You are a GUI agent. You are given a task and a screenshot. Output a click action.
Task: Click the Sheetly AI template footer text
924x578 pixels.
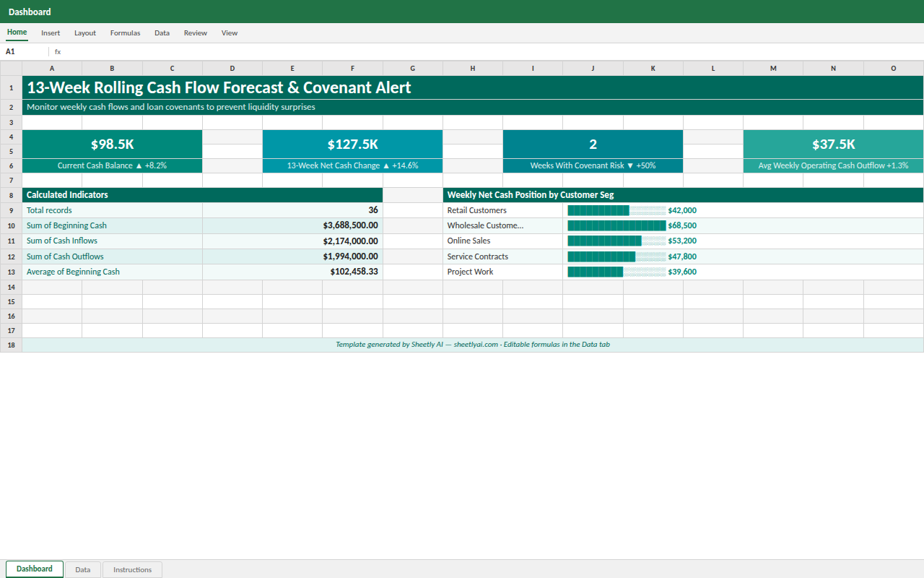[x=473, y=345]
